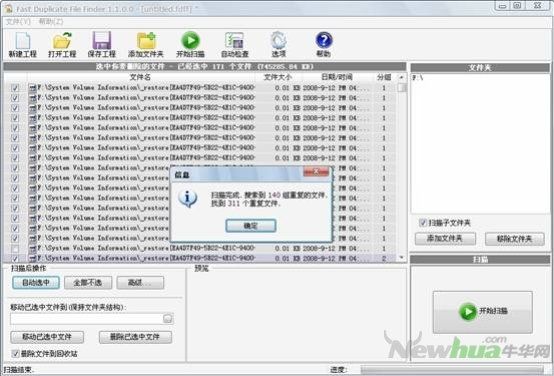The width and height of the screenshot is (554, 376).
Task: Click 全部不选 to deselect all
Action: tap(88, 283)
